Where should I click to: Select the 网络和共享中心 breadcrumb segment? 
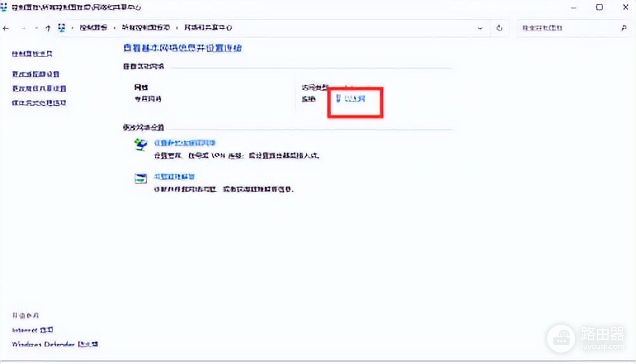pos(208,27)
